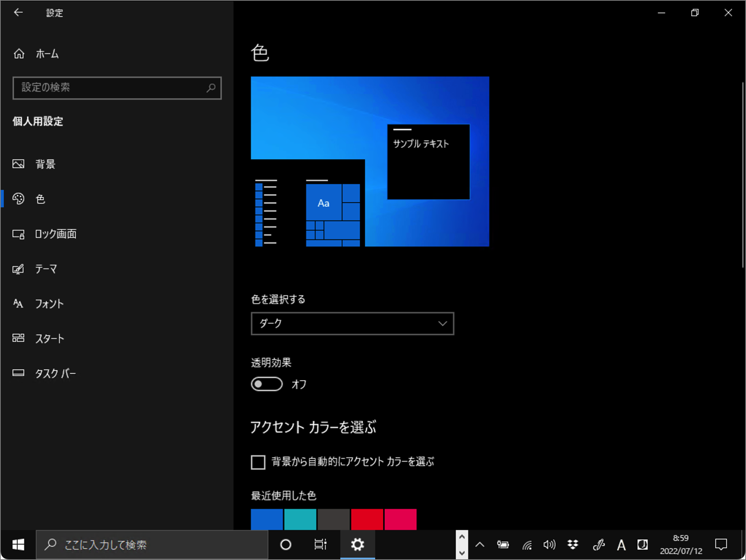746x560 pixels.
Task: Click the back arrow in Settings
Action: pos(19,12)
